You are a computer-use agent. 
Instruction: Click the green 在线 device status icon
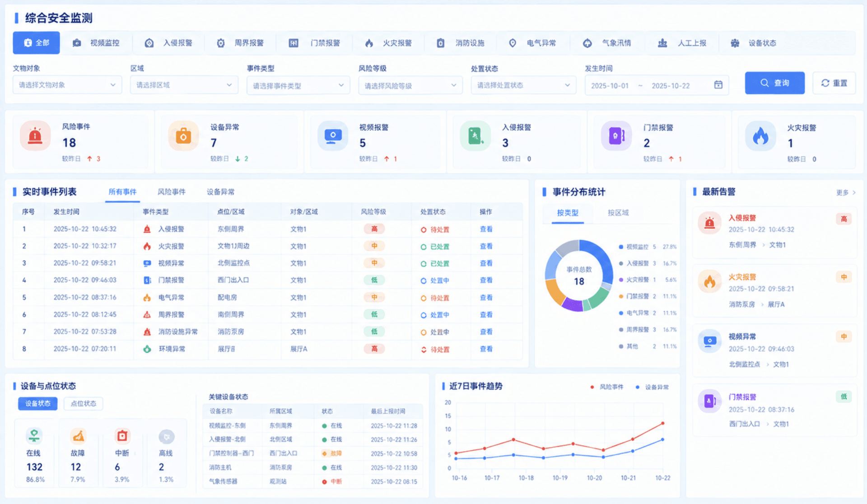(x=34, y=436)
